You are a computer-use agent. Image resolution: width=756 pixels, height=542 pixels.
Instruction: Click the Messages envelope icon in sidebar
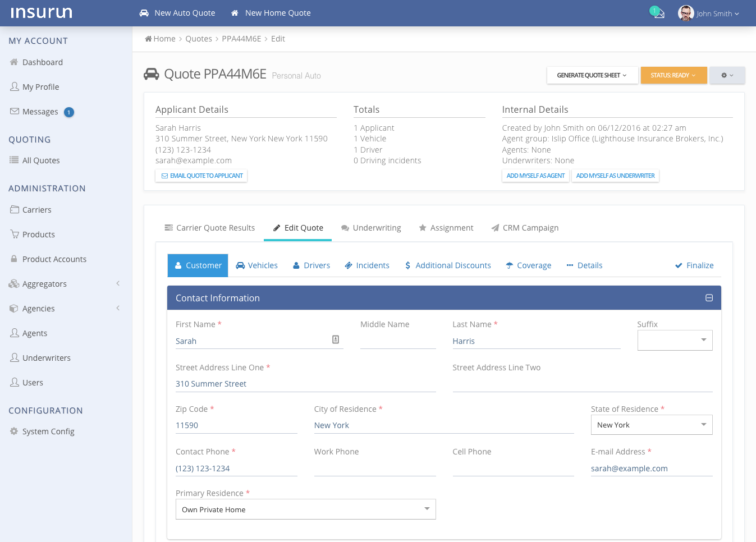tap(15, 111)
